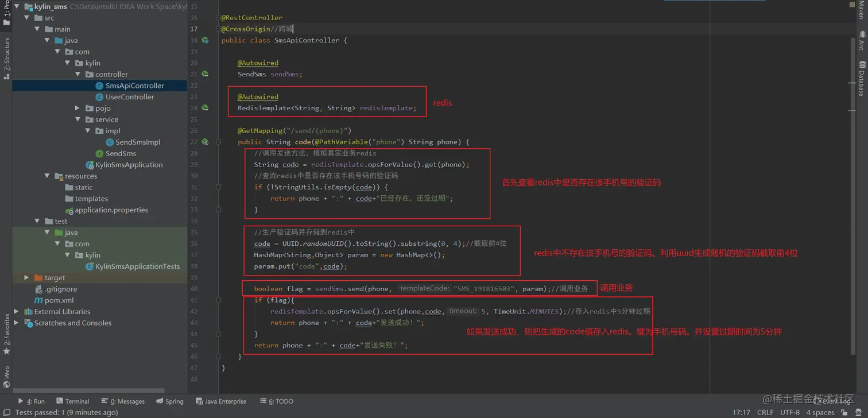Open the Event Log

click(x=833, y=401)
